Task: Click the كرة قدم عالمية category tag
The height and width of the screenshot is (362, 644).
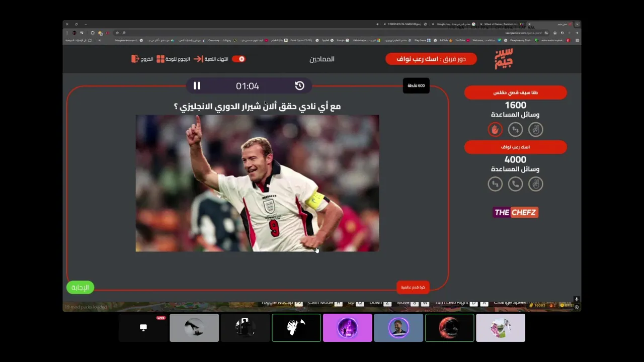Action: (413, 287)
